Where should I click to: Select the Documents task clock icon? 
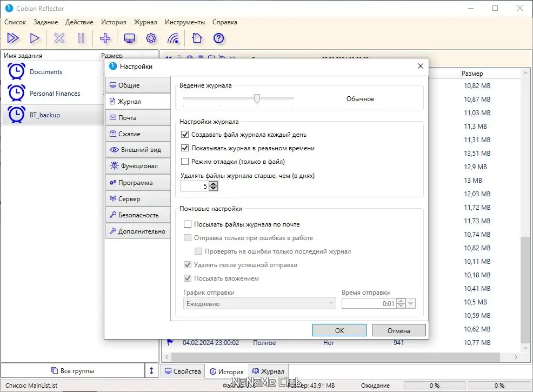pos(16,71)
